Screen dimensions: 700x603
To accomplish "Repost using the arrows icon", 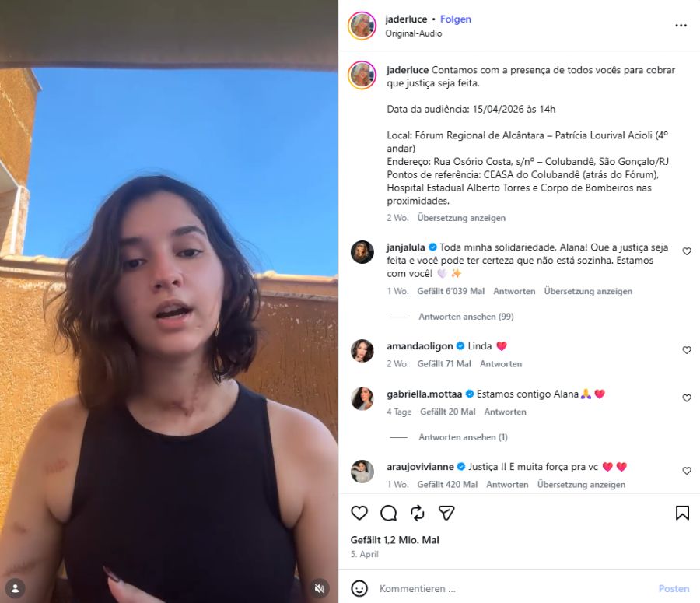I will (418, 513).
